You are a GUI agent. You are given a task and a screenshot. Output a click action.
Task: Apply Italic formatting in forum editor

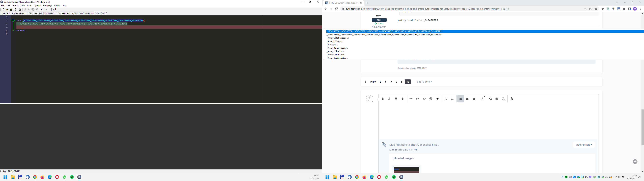point(389,99)
